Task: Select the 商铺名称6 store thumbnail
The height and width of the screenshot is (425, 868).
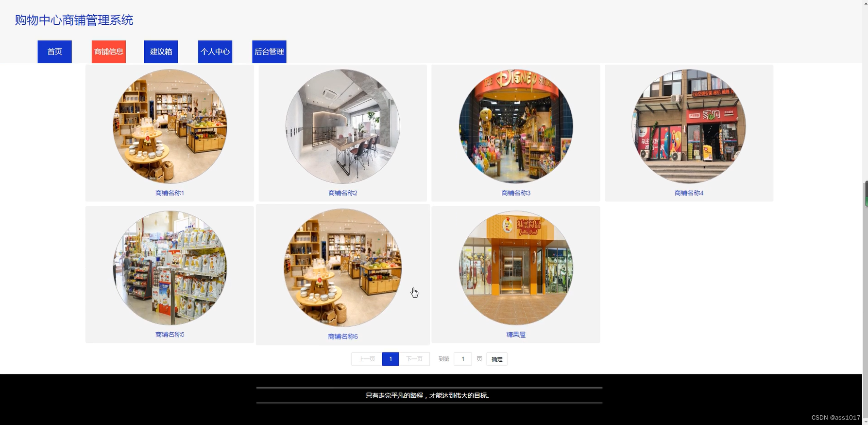Action: (342, 268)
